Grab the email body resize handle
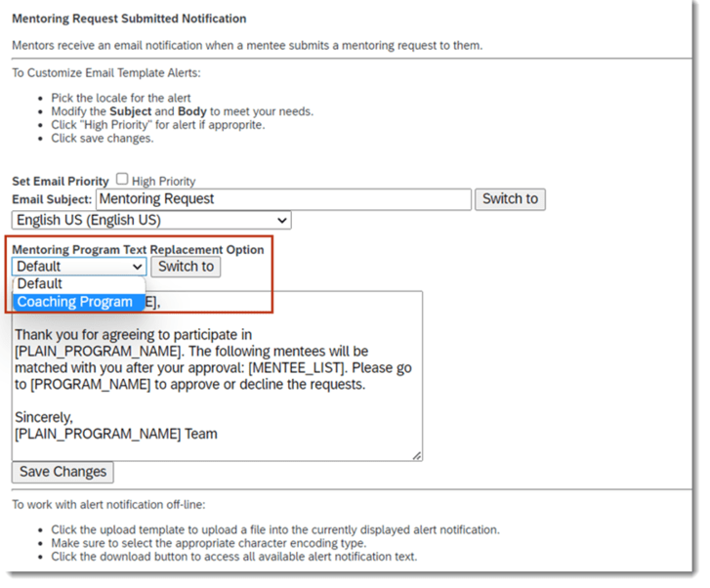710x588 pixels. [417, 455]
